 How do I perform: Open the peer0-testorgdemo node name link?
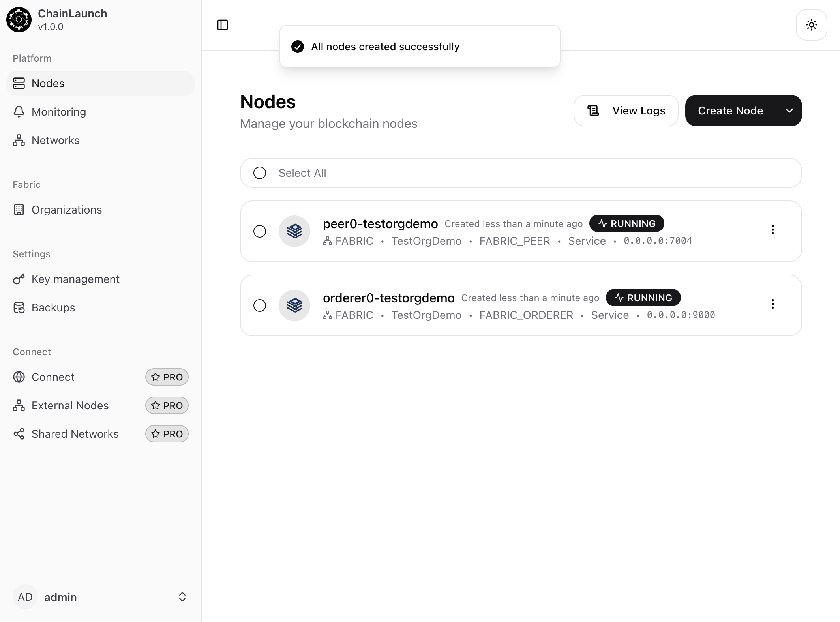[380, 224]
